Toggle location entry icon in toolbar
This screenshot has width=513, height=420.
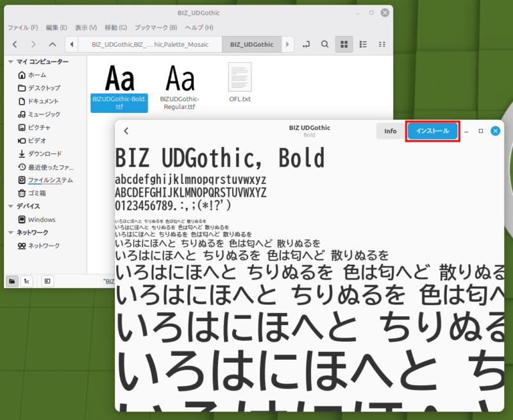306,44
